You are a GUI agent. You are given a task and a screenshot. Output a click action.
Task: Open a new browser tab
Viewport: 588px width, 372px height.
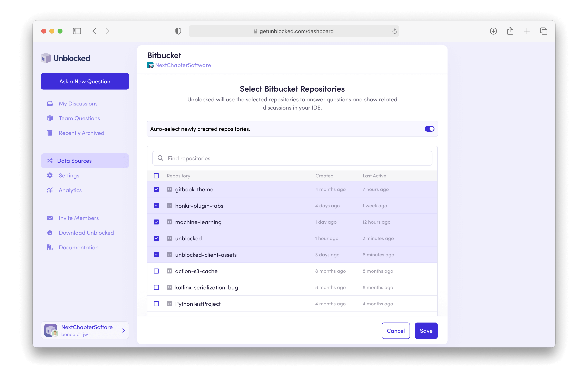point(527,31)
